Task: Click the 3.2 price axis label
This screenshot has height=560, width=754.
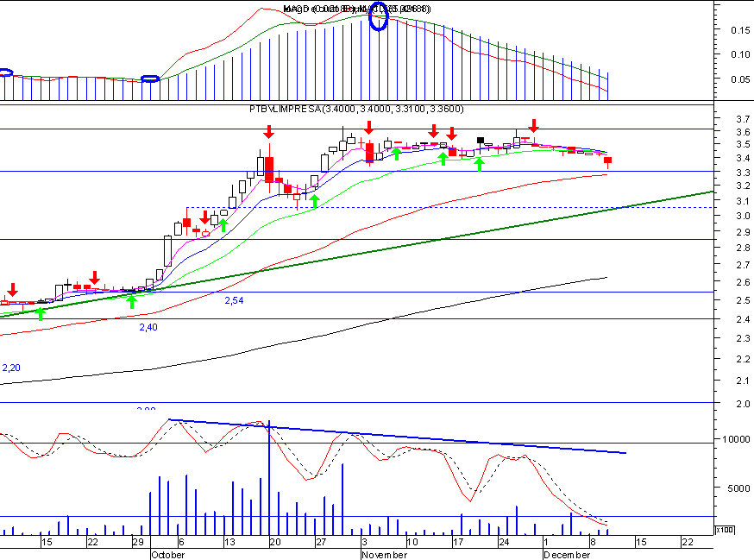Action: point(743,186)
